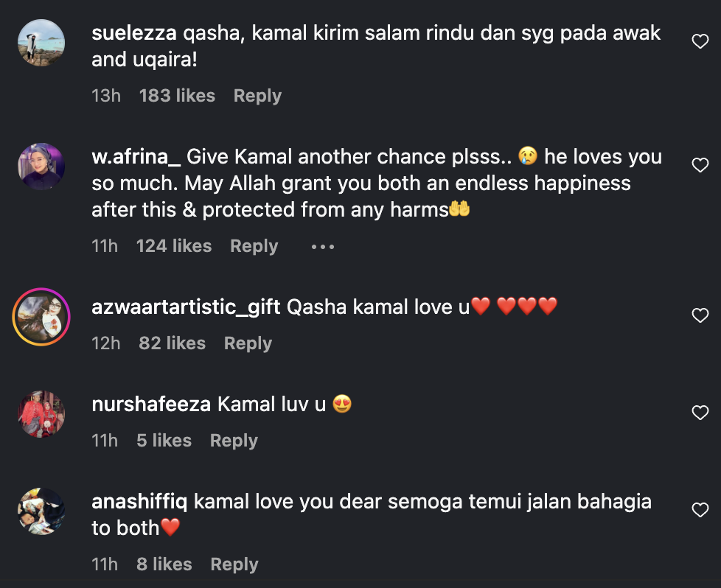Reply to w.afrina_'s comment
This screenshot has height=588, width=721.
click(254, 246)
